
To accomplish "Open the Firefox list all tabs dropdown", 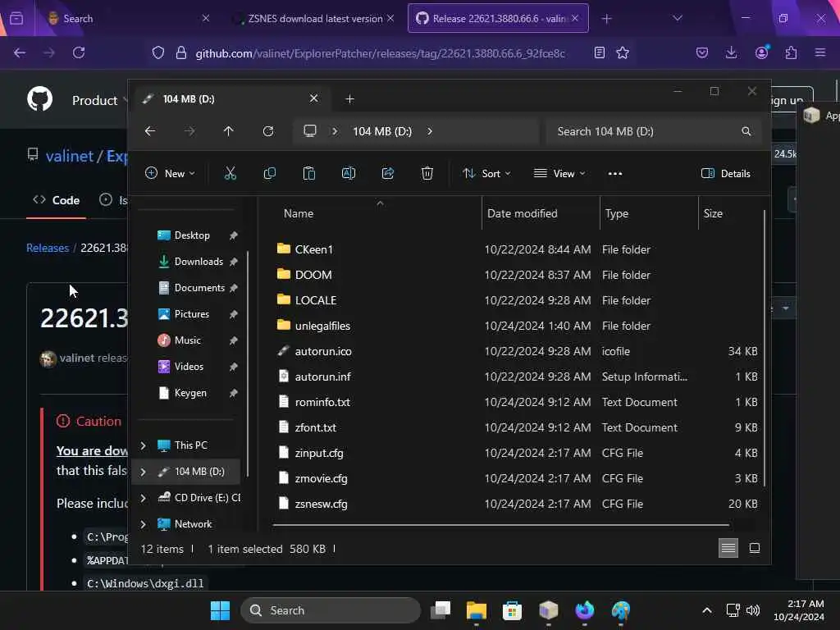I will (x=678, y=18).
